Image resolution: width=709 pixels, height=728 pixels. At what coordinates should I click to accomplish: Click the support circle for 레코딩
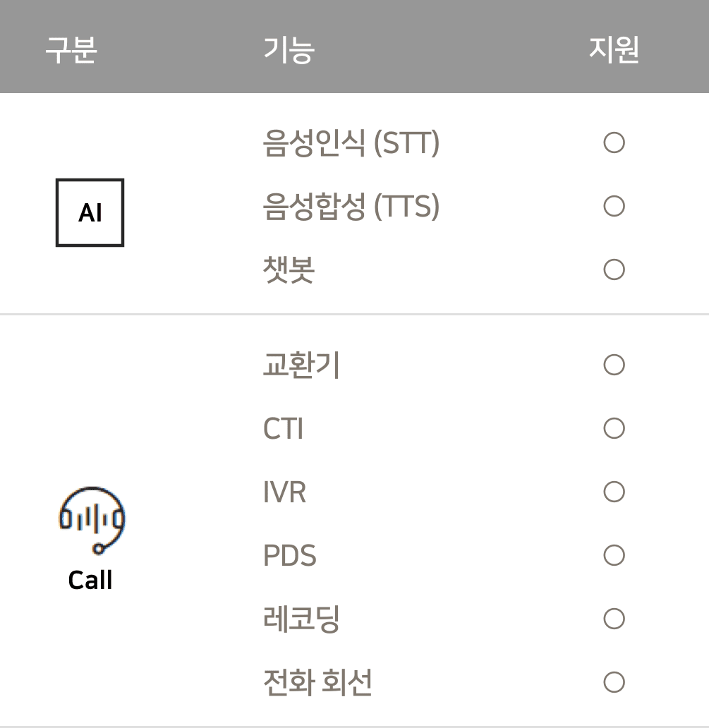tap(614, 619)
